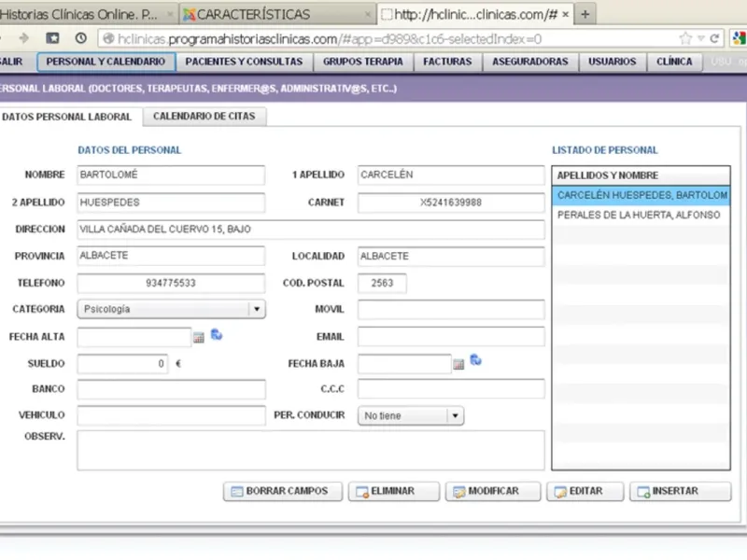Open the ASEGURADORAS menu
The height and width of the screenshot is (560, 747).
[530, 62]
